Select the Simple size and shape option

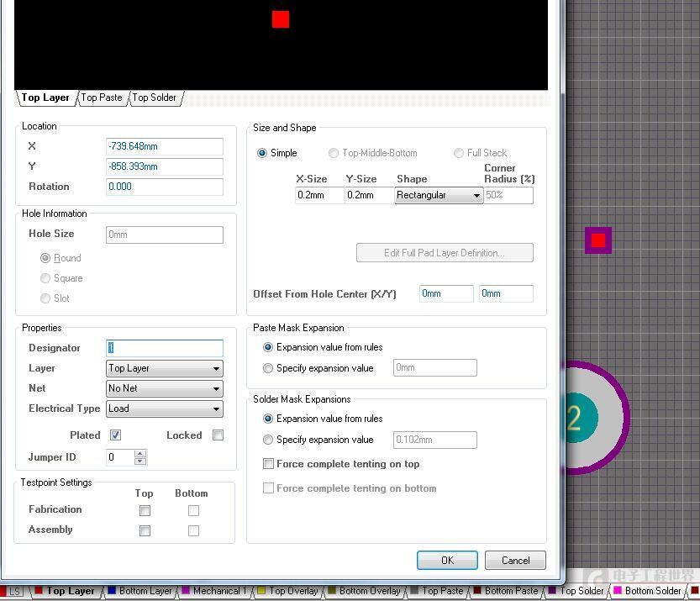click(276, 153)
